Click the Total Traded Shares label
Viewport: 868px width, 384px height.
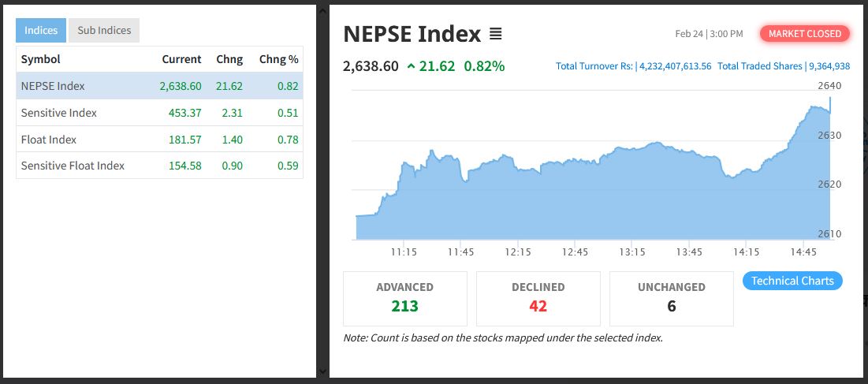[x=759, y=66]
